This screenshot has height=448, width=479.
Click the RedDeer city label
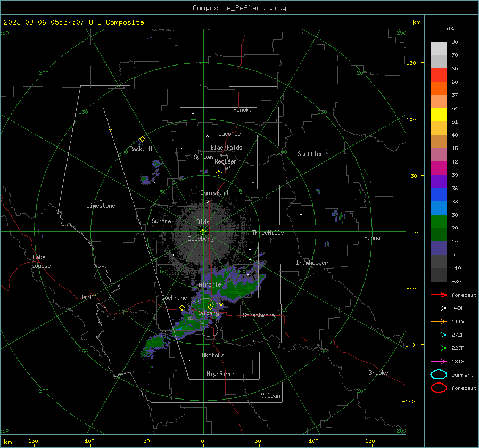[226, 161]
